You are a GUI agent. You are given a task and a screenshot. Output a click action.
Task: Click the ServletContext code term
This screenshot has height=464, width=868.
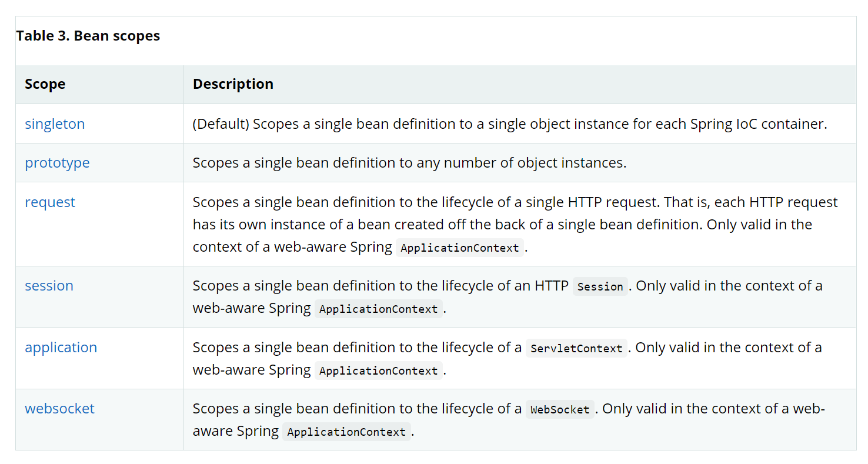[576, 348]
